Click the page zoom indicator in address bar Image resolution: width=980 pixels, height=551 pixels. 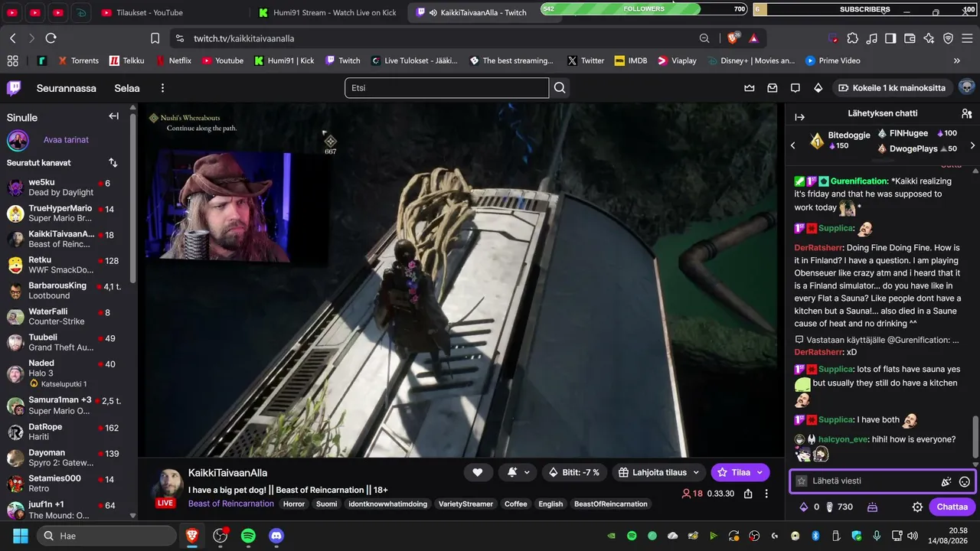(x=704, y=38)
